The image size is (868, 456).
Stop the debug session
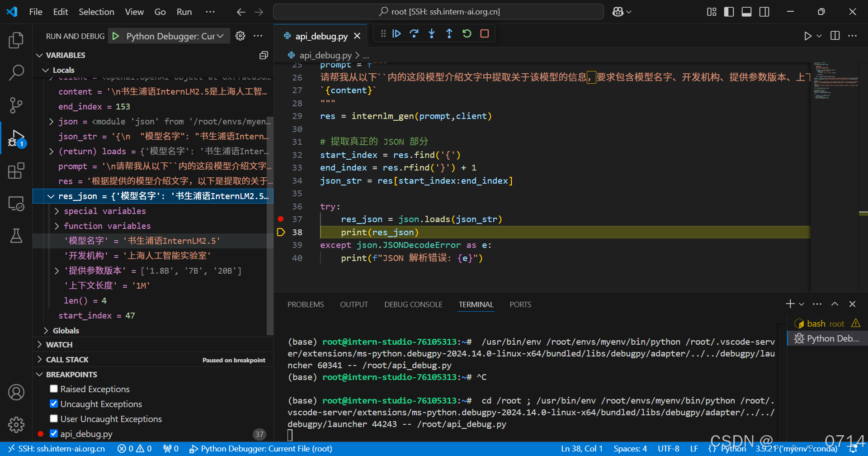(x=485, y=33)
